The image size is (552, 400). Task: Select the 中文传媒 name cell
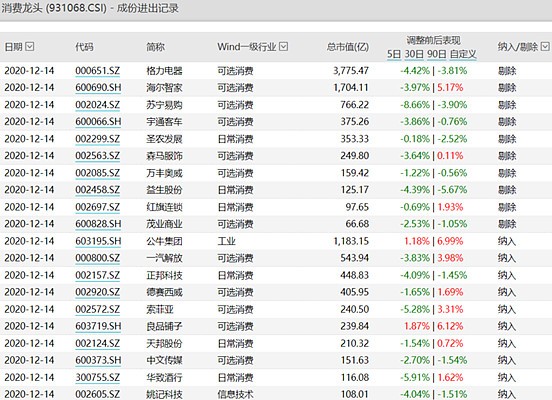164,360
